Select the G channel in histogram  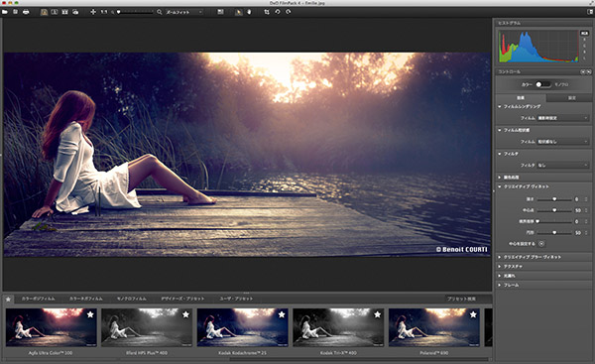[584, 46]
